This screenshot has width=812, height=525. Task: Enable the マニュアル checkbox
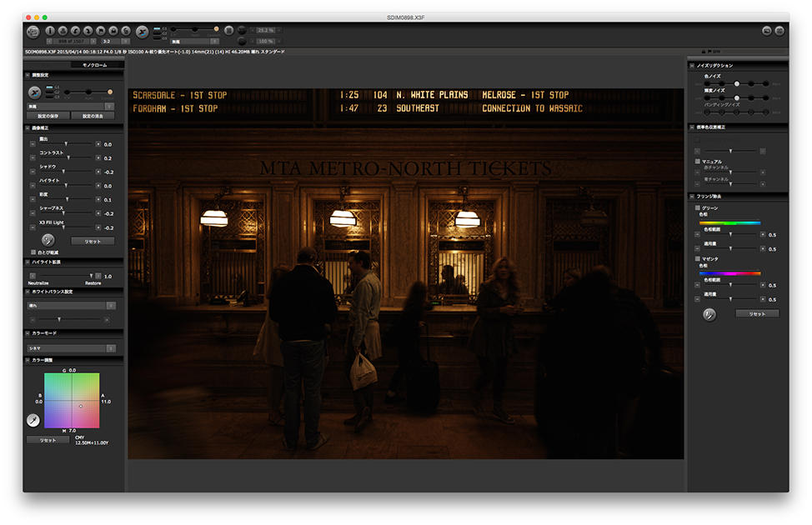coord(698,162)
